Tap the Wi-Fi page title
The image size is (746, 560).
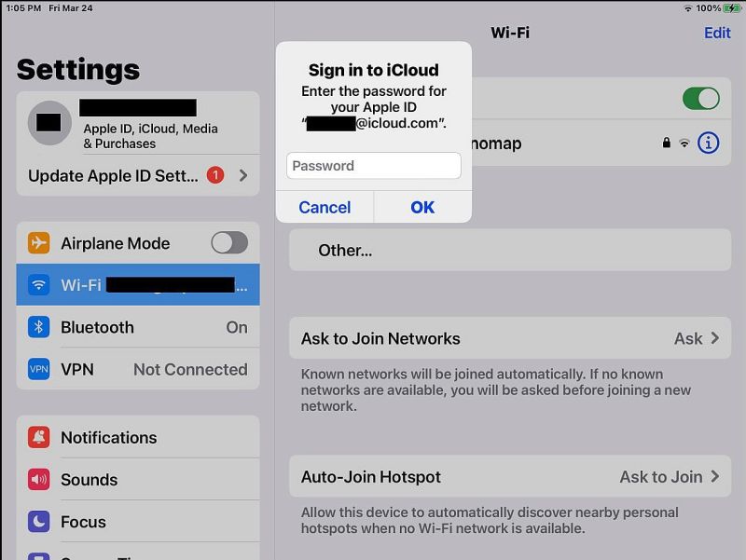[x=510, y=33]
